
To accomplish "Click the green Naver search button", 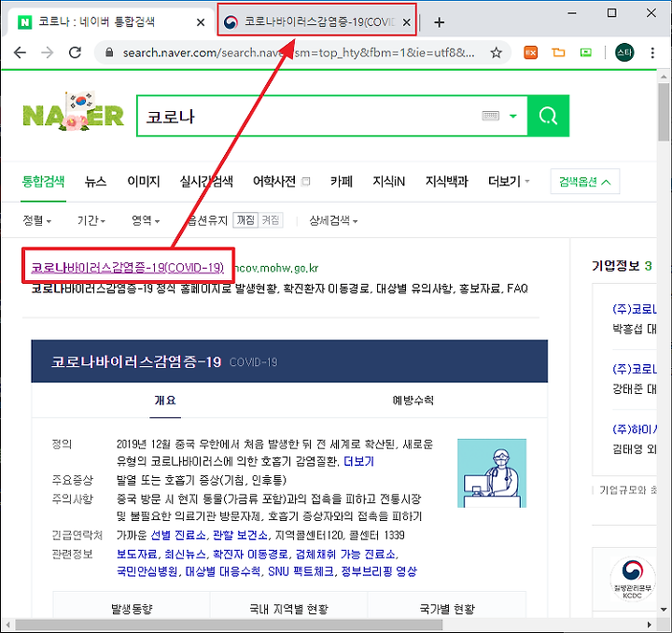I will pyautogui.click(x=548, y=116).
